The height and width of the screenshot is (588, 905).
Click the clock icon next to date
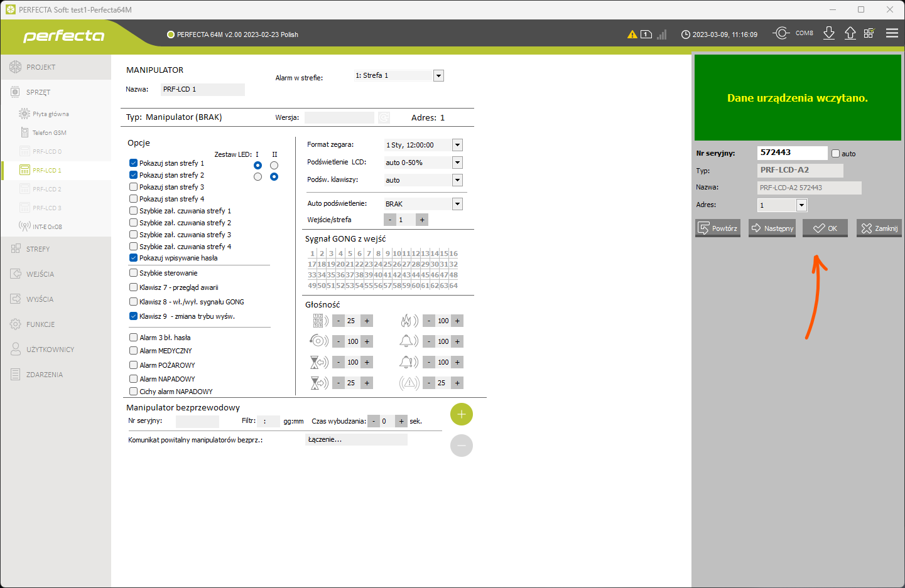(x=685, y=35)
